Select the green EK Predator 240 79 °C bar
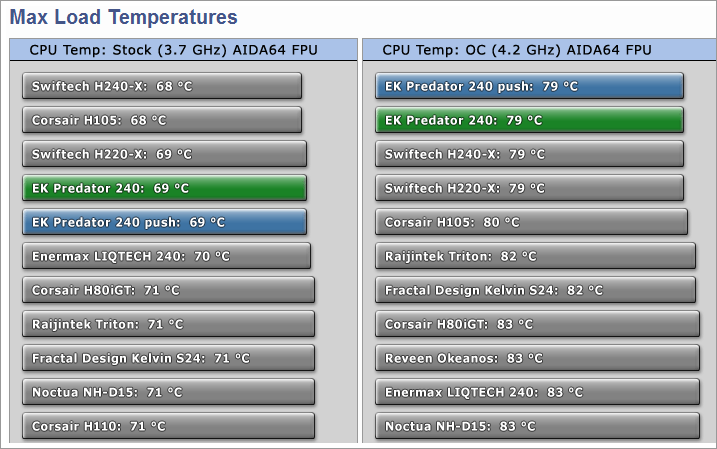Image resolution: width=717 pixels, height=449 pixels. pyautogui.click(x=529, y=120)
